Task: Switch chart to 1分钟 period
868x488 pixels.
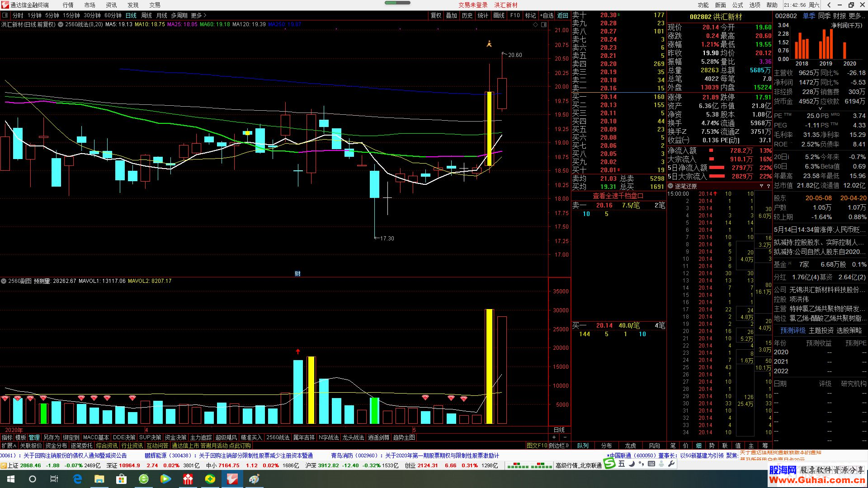Action: click(34, 15)
